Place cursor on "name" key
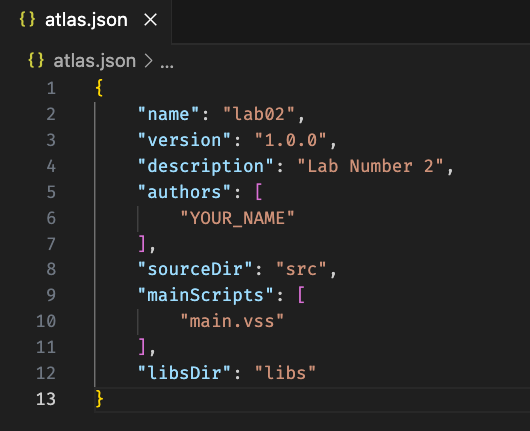This screenshot has width=530, height=431. (168, 114)
